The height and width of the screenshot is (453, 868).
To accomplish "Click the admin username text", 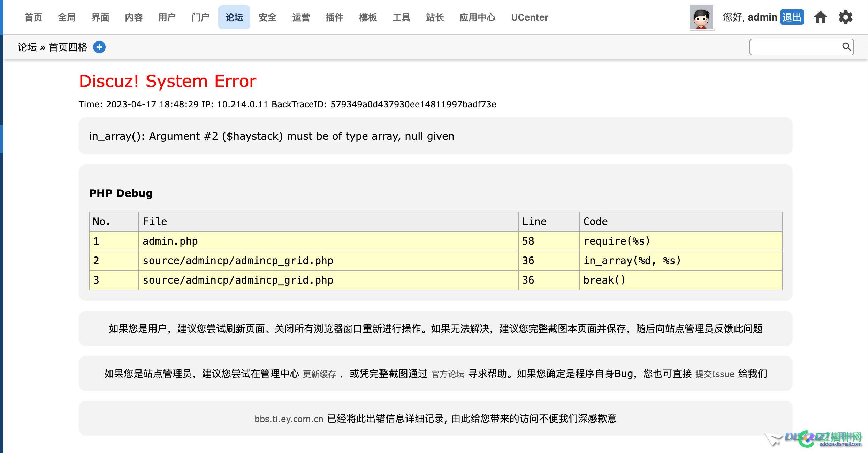I will [762, 17].
